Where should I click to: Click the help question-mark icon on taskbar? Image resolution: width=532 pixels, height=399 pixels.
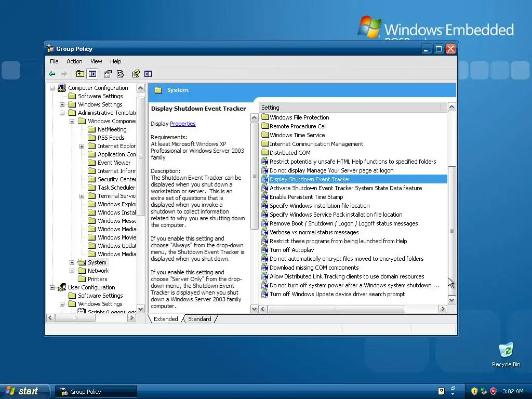coord(441,391)
